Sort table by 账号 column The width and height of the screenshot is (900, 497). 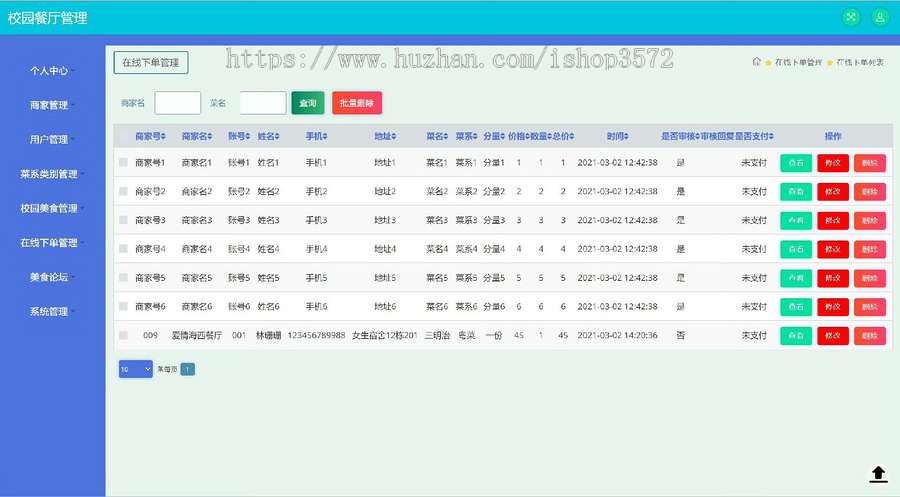[x=239, y=136]
